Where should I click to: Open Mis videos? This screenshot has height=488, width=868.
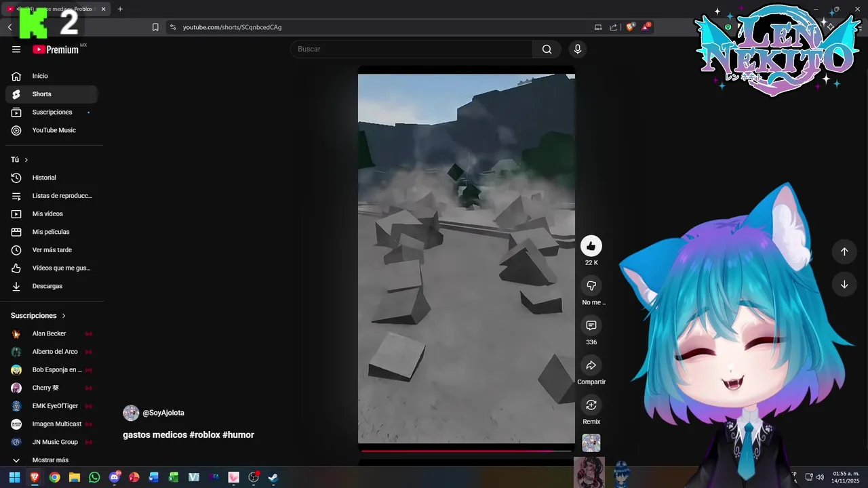pos(52,213)
